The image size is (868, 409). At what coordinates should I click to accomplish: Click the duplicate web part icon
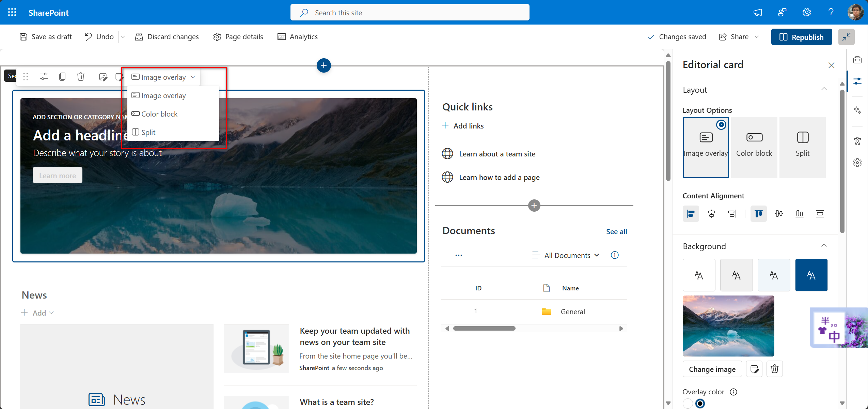point(62,77)
